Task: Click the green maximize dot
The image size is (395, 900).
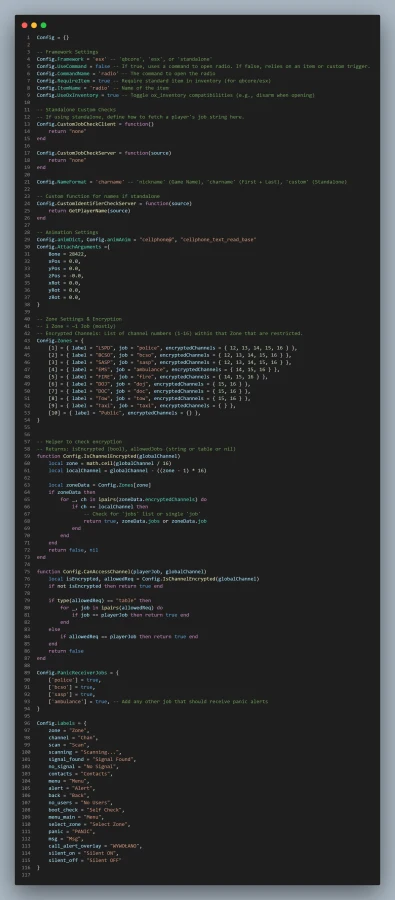Action: tap(44, 25)
